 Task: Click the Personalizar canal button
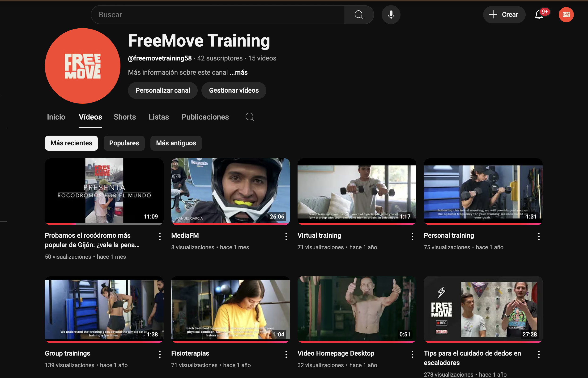(163, 90)
